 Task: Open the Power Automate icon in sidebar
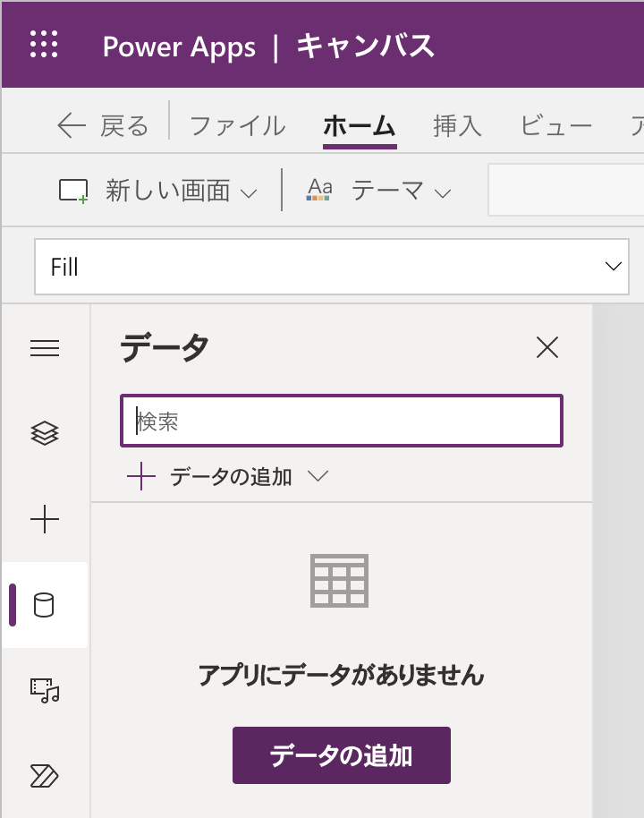click(45, 775)
